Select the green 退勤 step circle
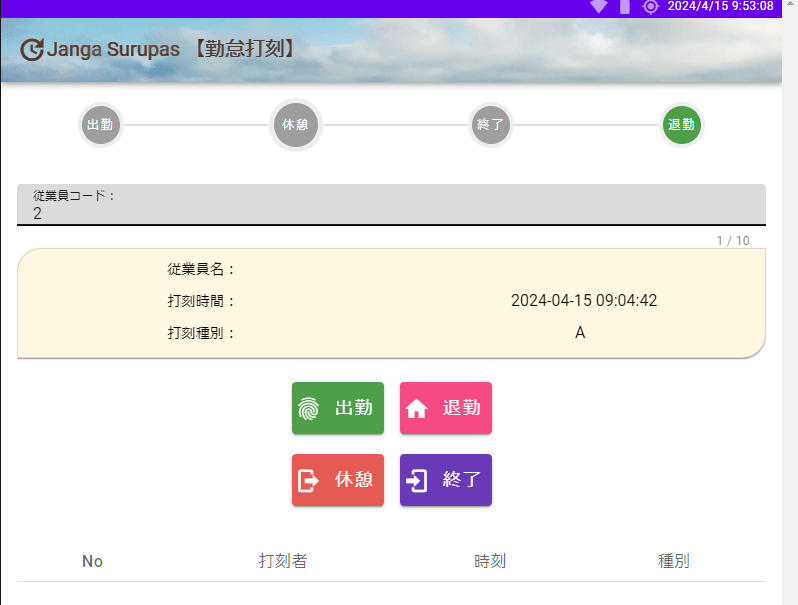This screenshot has height=605, width=798. [682, 125]
